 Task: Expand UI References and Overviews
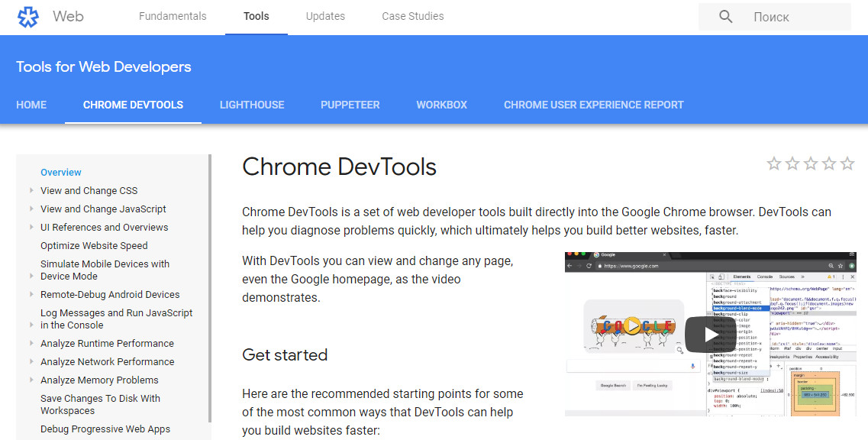point(104,227)
